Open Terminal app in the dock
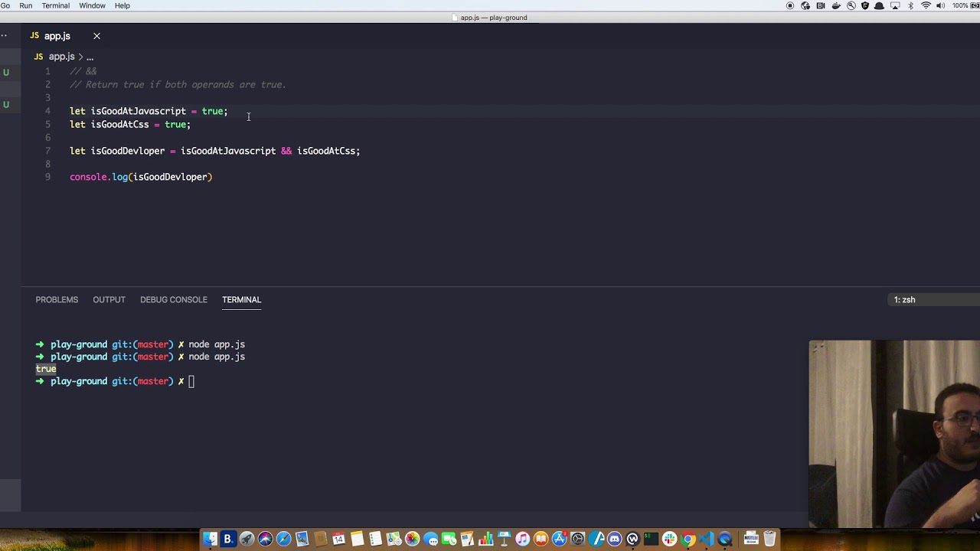This screenshot has height=551, width=980. coord(652,540)
